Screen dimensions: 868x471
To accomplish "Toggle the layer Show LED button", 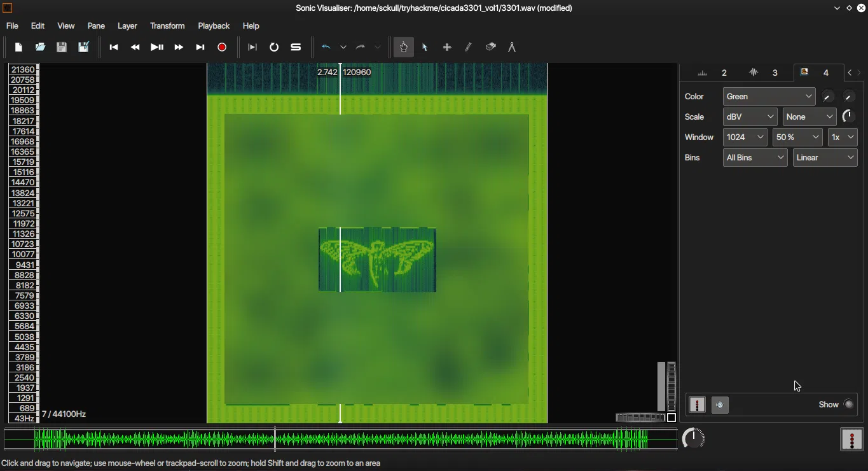I will tap(849, 405).
